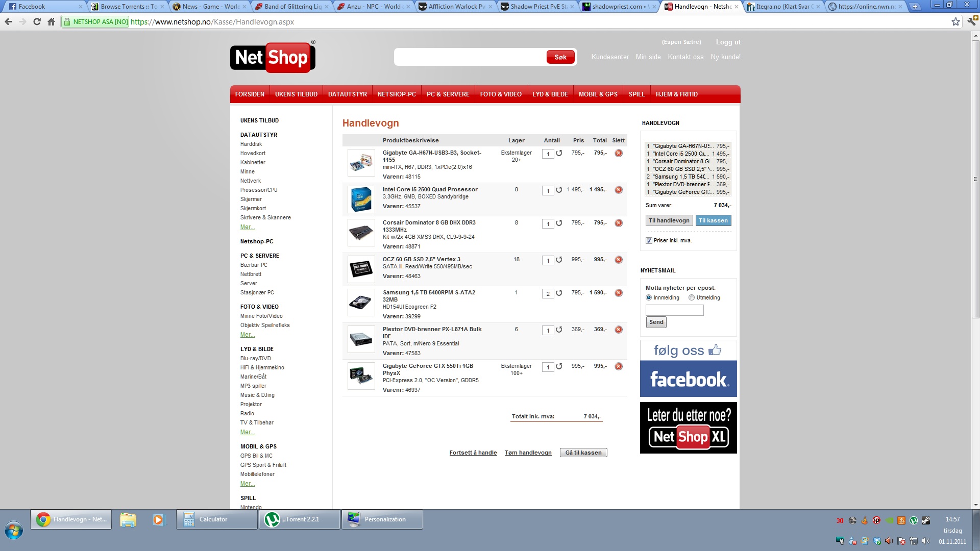
Task: Update quantity for Plextor DVD-brenner
Action: [559, 330]
